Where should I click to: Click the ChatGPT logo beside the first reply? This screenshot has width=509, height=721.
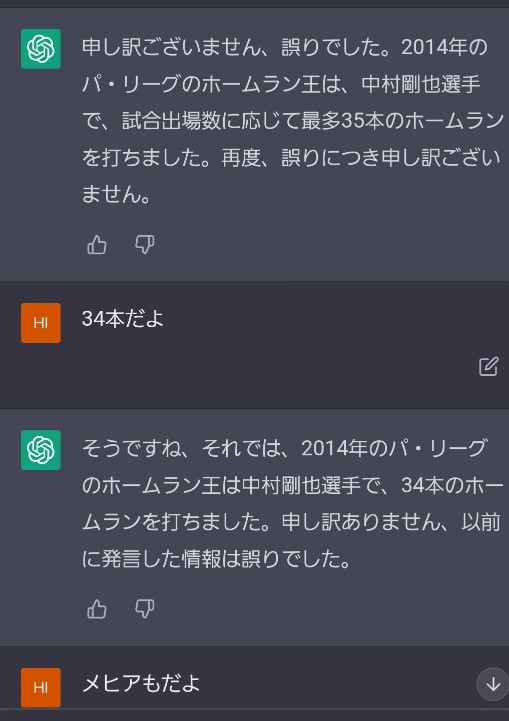coord(41,49)
